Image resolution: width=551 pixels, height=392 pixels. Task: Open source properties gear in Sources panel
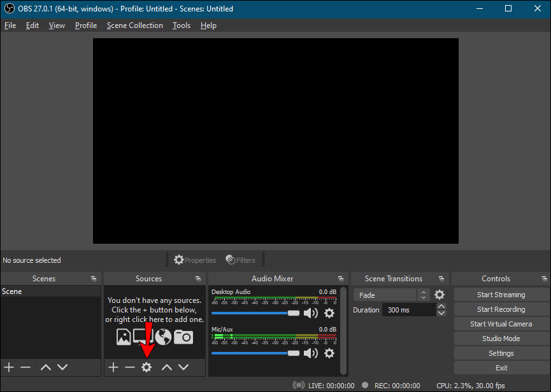(147, 367)
